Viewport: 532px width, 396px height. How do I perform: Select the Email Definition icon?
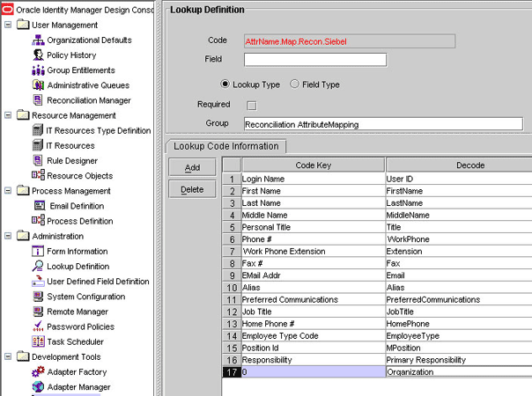click(40, 205)
